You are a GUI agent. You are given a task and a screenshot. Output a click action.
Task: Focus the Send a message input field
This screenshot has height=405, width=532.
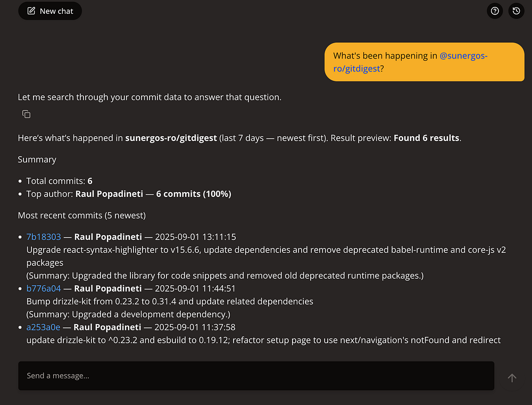pyautogui.click(x=255, y=376)
